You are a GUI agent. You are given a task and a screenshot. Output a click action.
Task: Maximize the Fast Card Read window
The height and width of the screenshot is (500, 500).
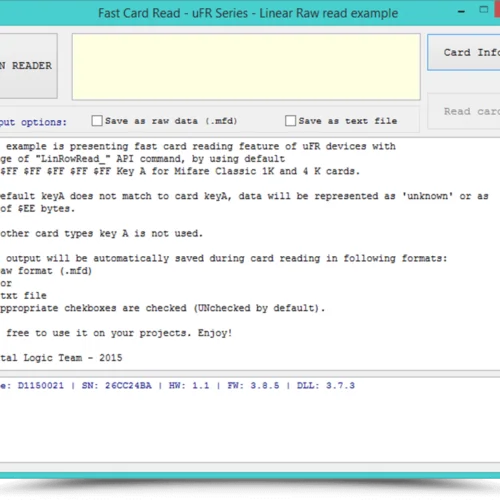[484, 10]
